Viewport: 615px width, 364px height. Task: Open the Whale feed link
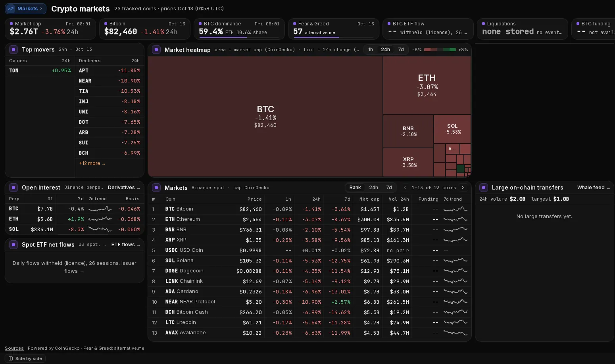[594, 188]
